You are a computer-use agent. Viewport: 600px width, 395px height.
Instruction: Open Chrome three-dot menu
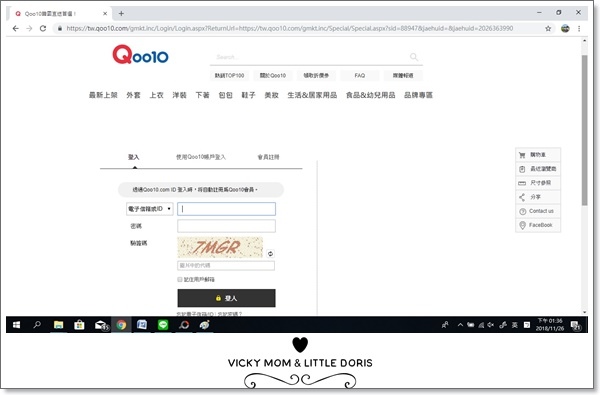(x=579, y=28)
